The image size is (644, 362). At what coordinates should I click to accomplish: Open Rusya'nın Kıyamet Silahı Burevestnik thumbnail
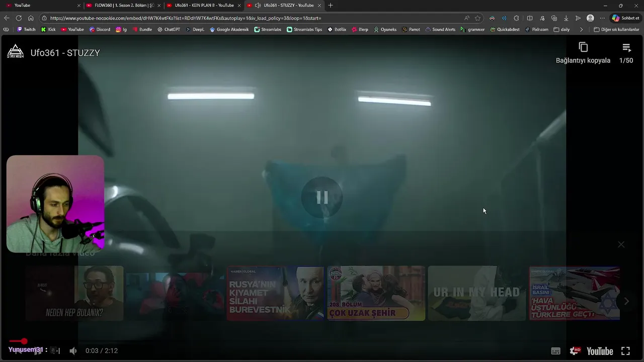click(x=275, y=294)
